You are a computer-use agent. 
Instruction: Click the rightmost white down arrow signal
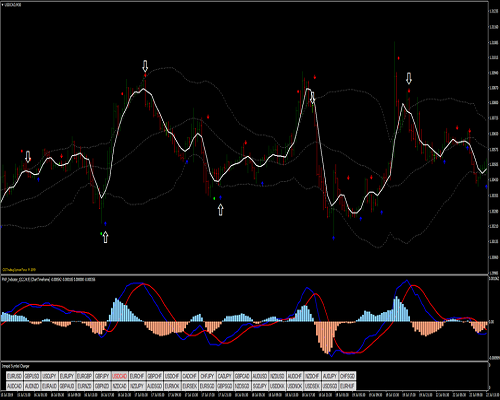coord(409,78)
